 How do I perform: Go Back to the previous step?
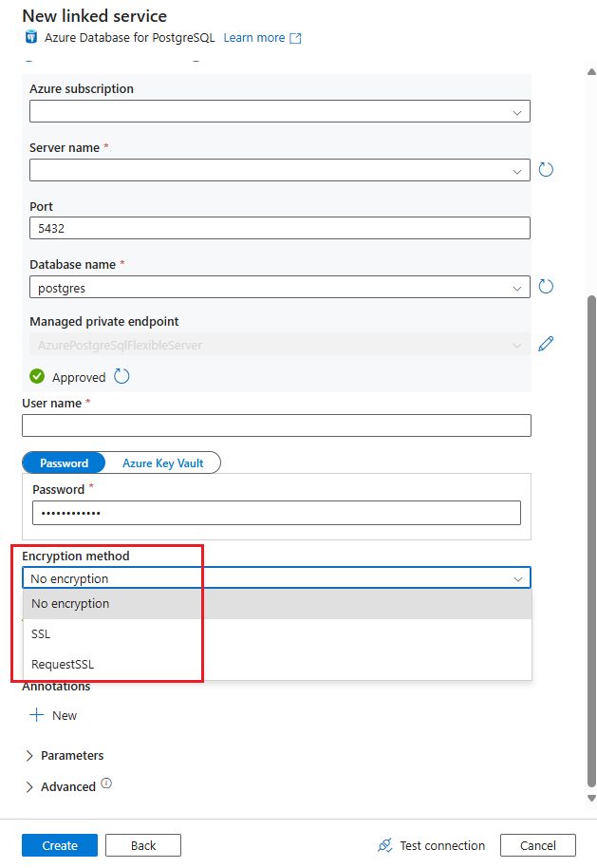[x=143, y=845]
